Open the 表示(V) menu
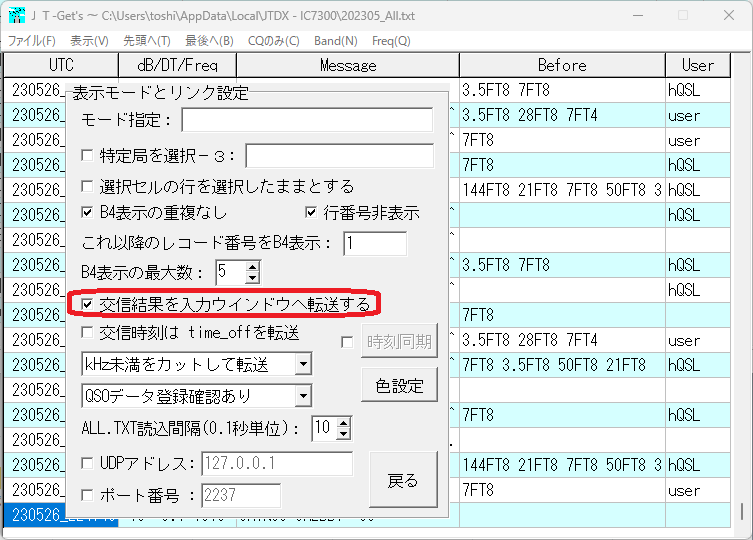The height and width of the screenshot is (540, 753). tap(89, 41)
